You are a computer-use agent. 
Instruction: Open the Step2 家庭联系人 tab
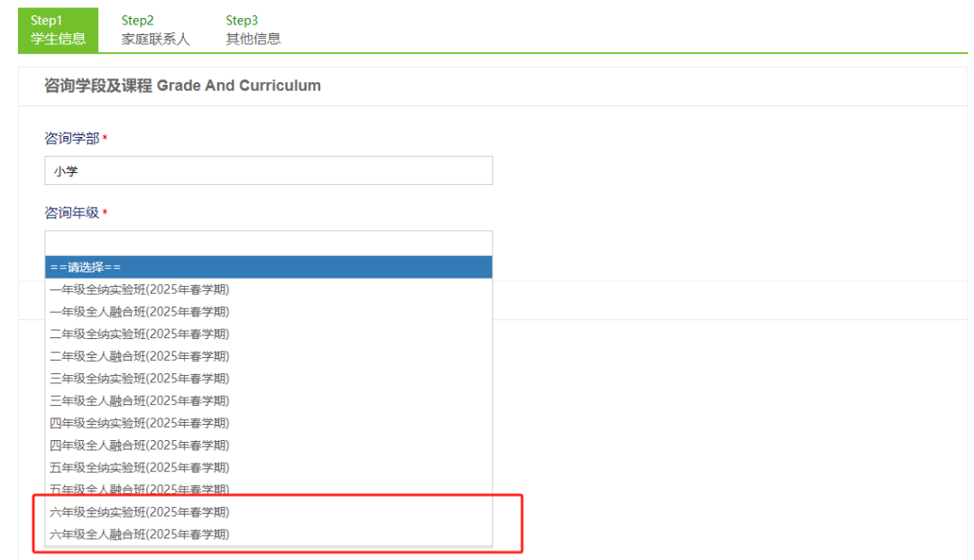[x=155, y=30]
